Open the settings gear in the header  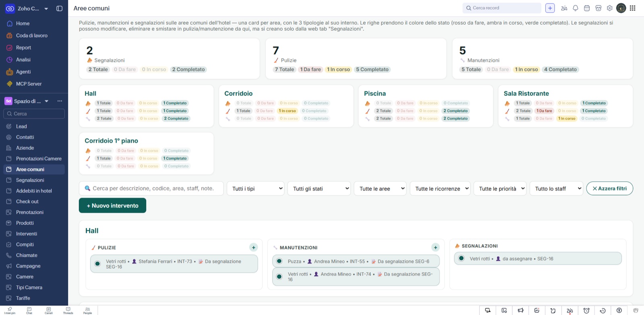point(610,8)
